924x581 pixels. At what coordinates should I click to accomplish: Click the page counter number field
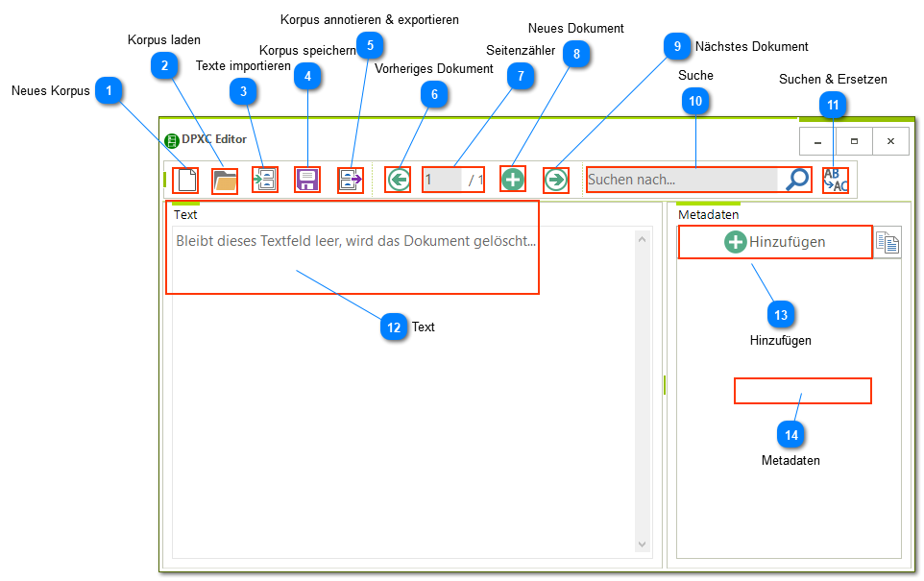(442, 180)
